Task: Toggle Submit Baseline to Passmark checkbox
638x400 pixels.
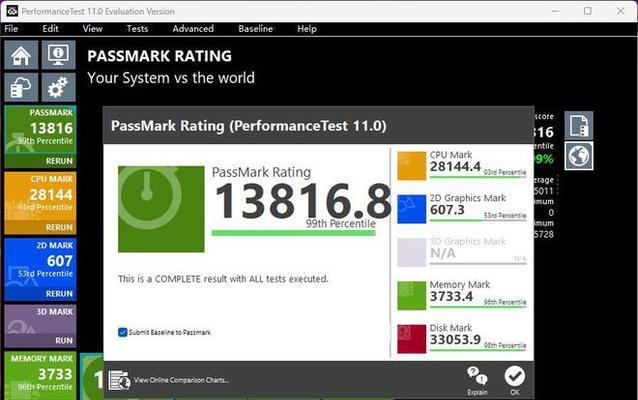Action: click(x=122, y=332)
